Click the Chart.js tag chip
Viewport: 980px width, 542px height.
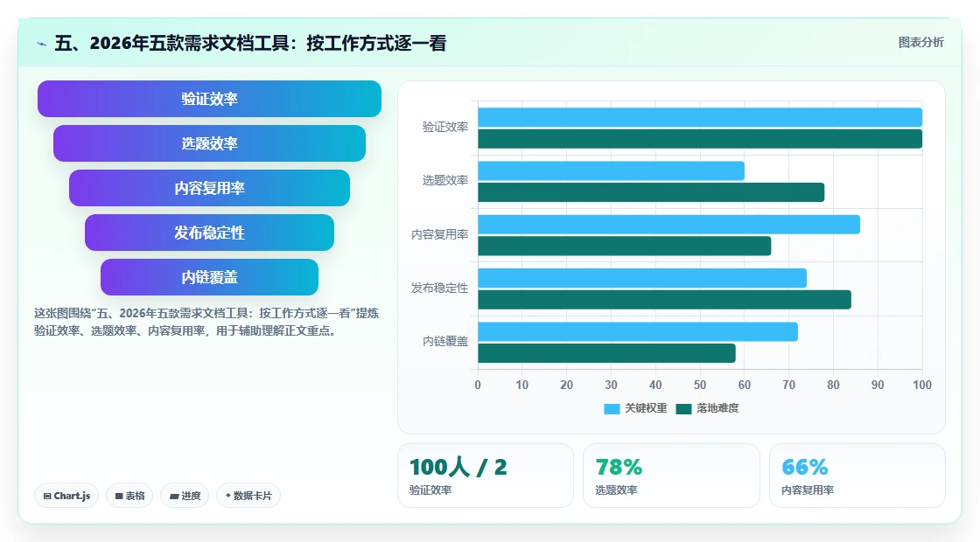coord(66,496)
